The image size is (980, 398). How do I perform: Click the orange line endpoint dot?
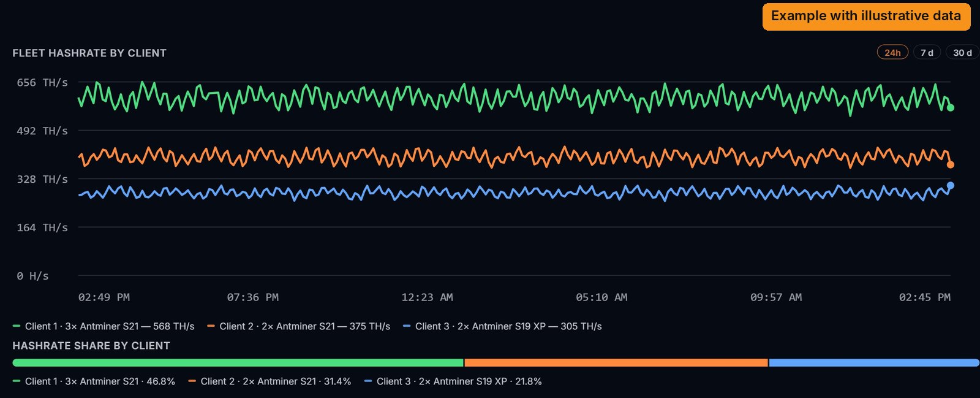point(951,164)
